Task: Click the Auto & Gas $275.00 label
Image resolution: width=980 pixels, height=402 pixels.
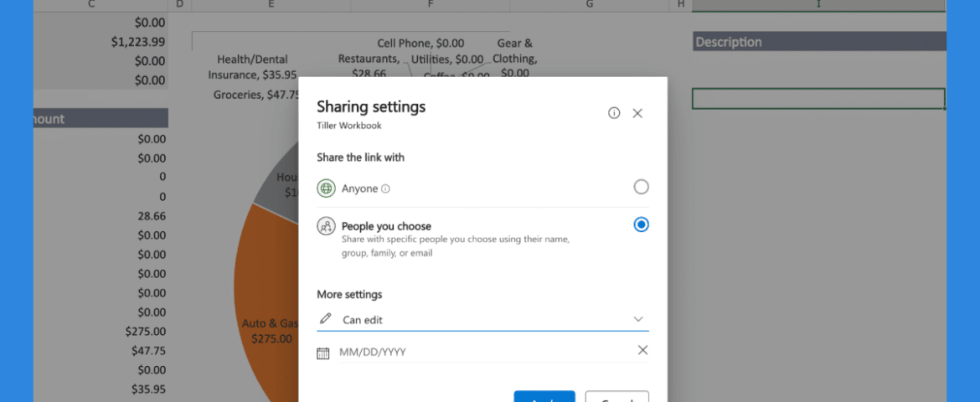Action: 271,332
